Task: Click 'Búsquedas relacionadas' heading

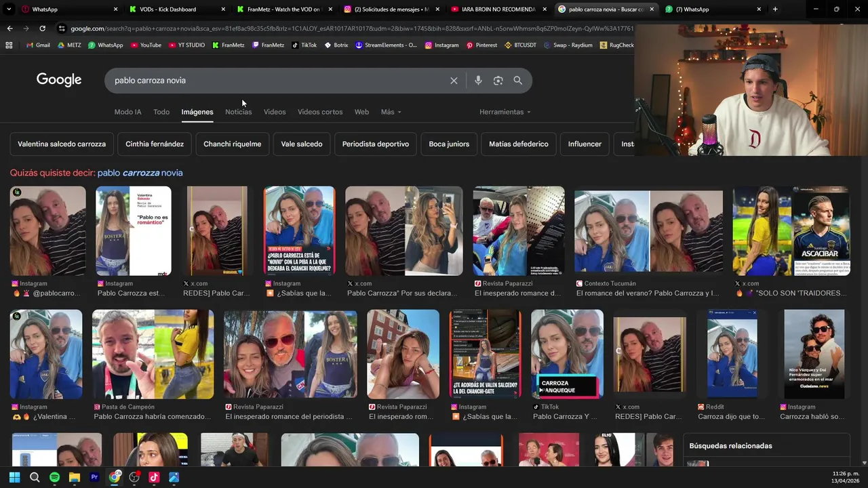Action: [730, 446]
